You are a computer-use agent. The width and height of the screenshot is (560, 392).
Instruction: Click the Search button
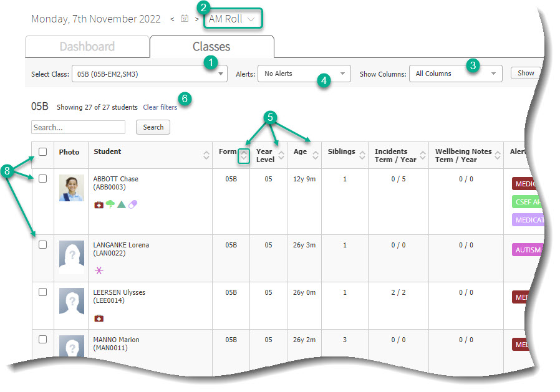tap(153, 127)
